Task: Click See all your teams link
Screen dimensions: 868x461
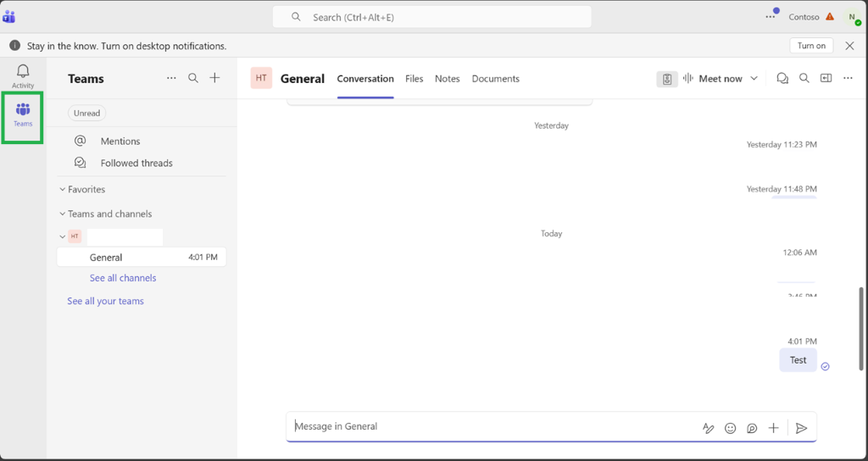Action: [x=105, y=301]
